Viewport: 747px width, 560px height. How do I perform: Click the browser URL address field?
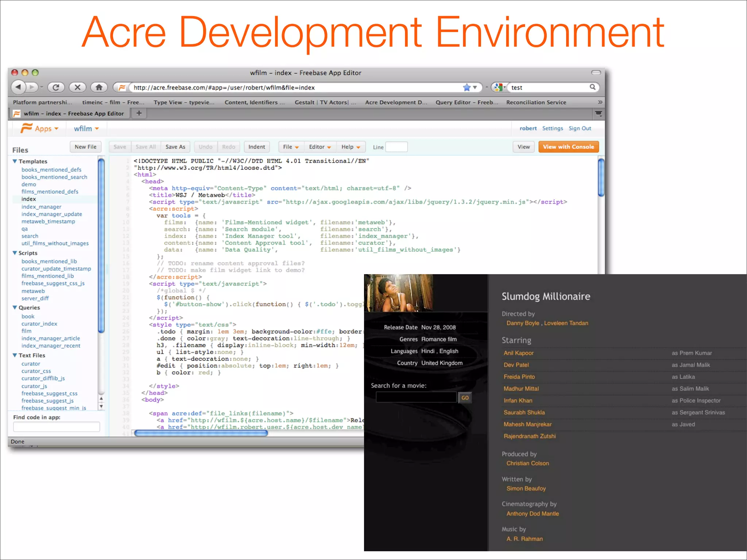pos(295,87)
